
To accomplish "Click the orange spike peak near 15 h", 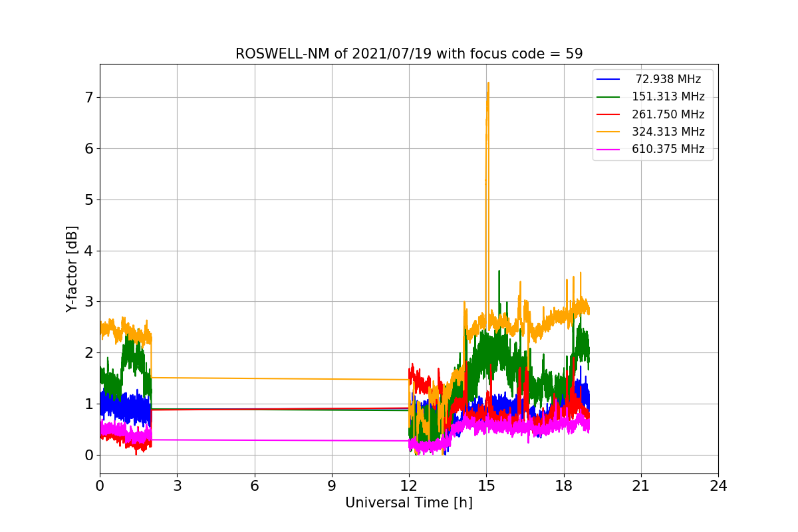I will 488,84.
